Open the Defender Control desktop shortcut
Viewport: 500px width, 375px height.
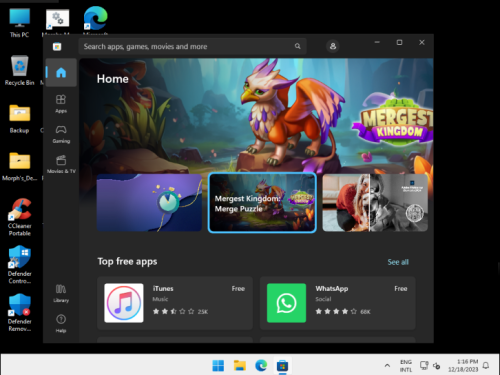point(20,265)
